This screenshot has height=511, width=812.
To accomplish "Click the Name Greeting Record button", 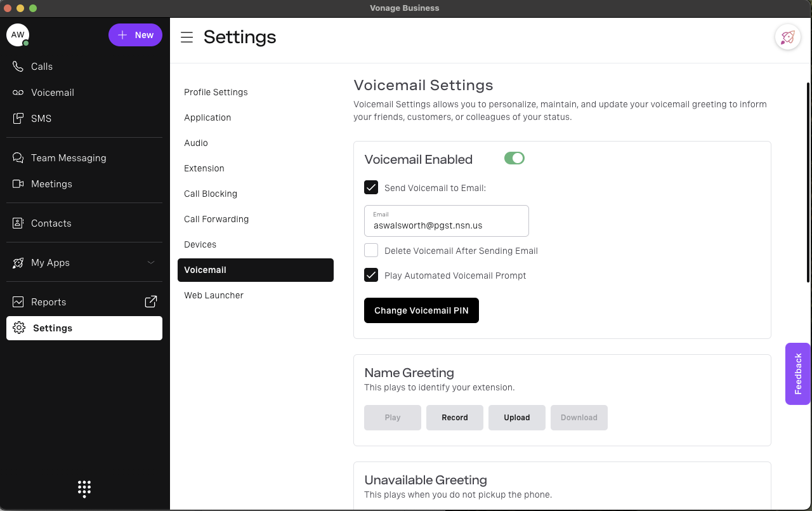I will 455,418.
